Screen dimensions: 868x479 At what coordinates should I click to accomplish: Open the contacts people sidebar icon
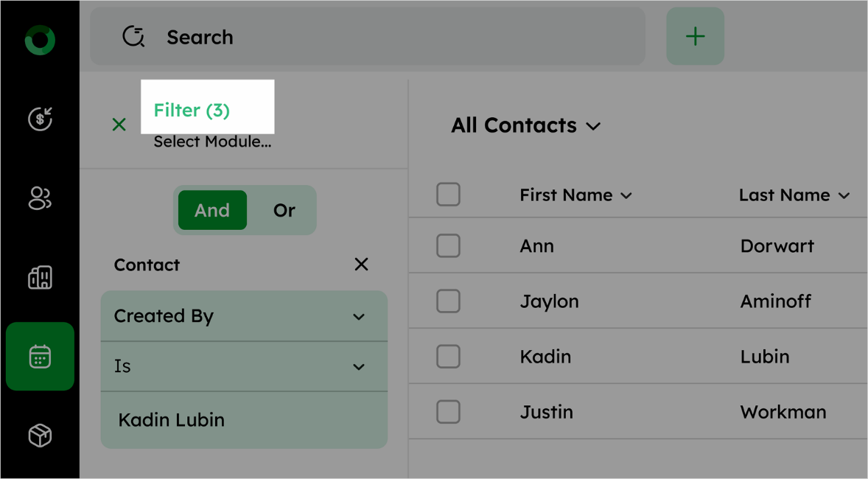tap(40, 198)
